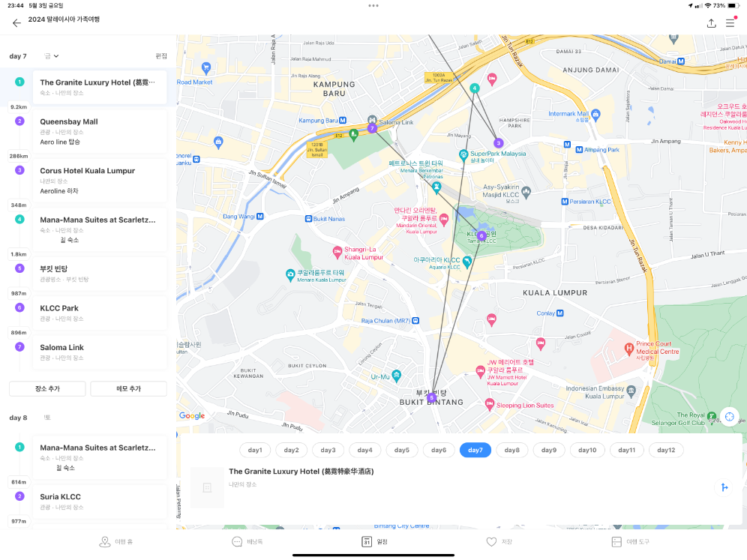Tap the battery 73% status indicator
This screenshot has width=747, height=560.
click(726, 6)
